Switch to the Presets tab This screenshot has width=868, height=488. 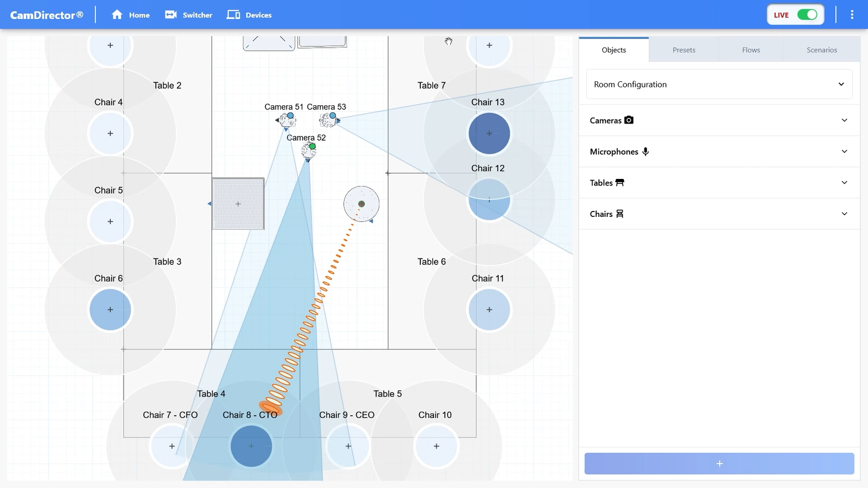tap(684, 50)
